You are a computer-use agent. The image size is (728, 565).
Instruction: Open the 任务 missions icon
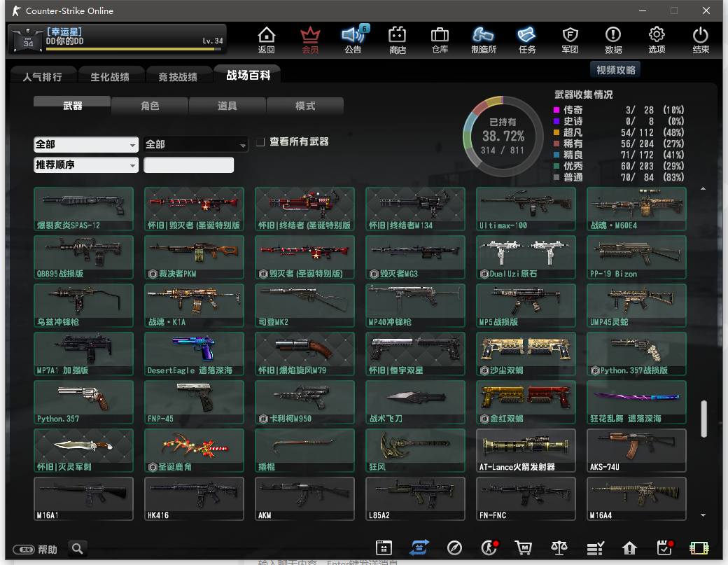pos(527,40)
